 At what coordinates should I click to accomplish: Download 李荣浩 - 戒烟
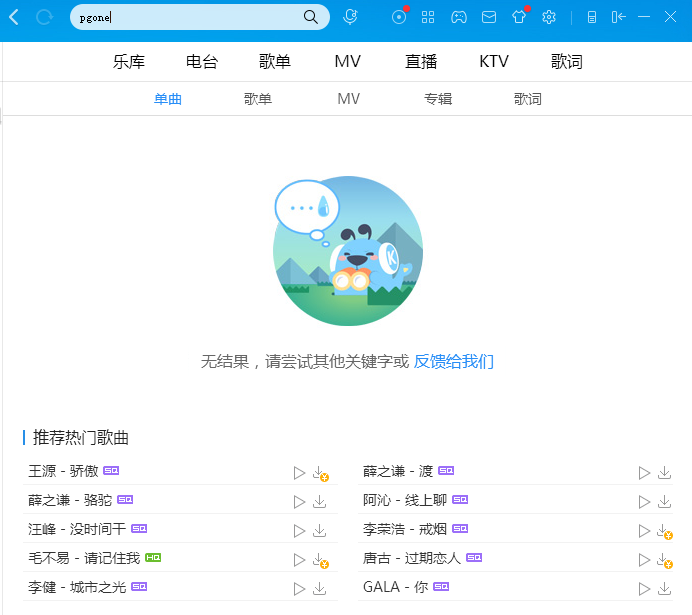click(x=665, y=532)
